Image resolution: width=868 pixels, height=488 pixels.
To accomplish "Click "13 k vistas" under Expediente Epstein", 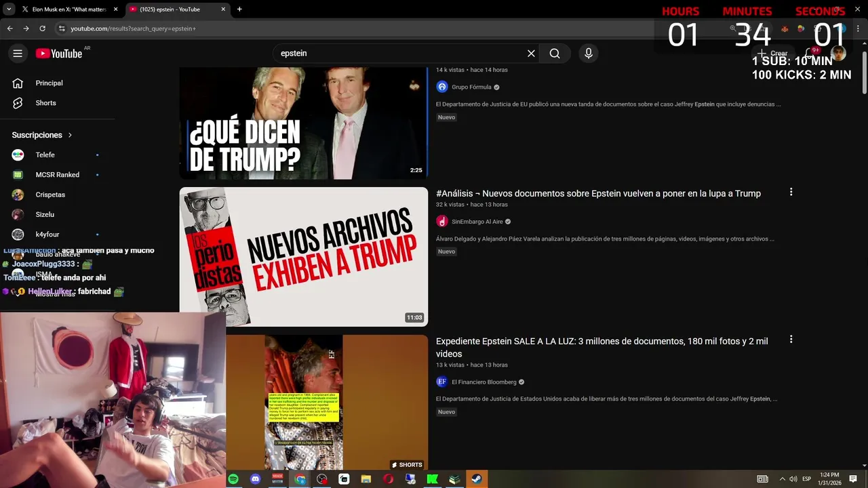I will click(x=450, y=365).
